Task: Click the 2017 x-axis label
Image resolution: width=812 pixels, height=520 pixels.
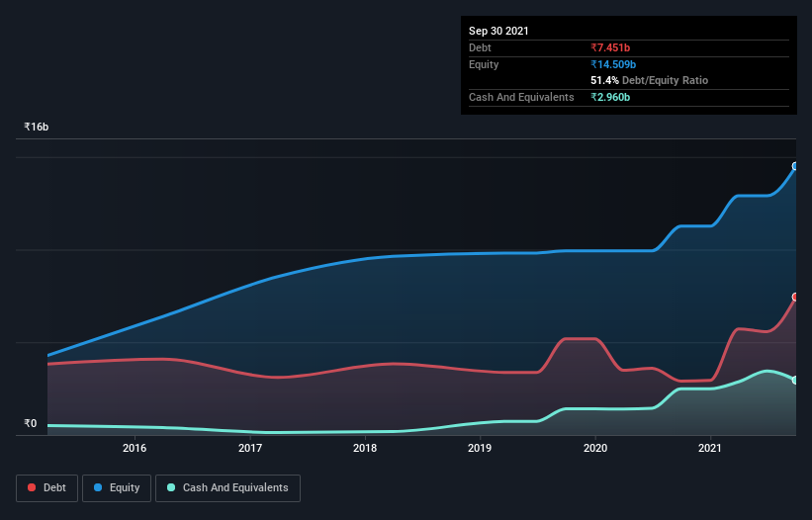Action: [x=250, y=448]
